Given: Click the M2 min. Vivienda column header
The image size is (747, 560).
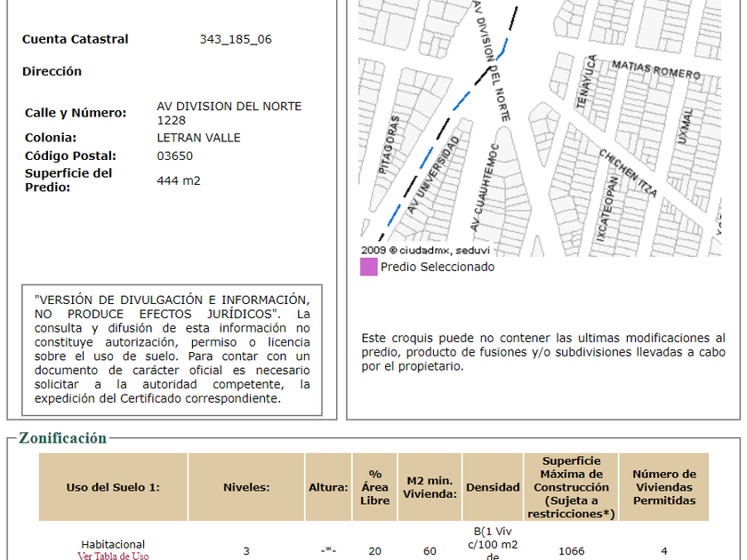Looking at the screenshot, I should (430, 487).
